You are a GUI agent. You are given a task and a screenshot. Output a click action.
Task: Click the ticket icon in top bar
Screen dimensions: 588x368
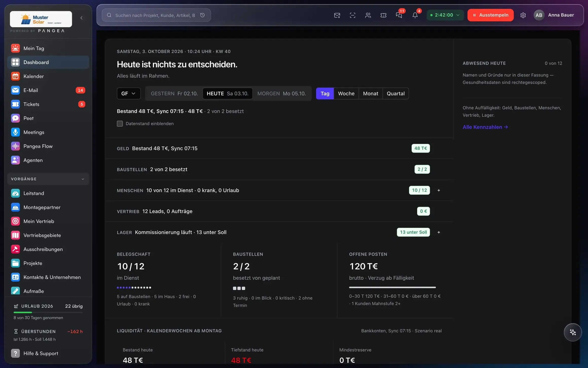(x=383, y=15)
